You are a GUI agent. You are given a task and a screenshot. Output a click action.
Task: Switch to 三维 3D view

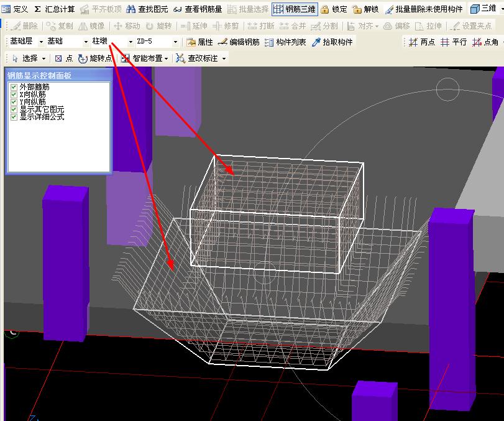point(483,9)
